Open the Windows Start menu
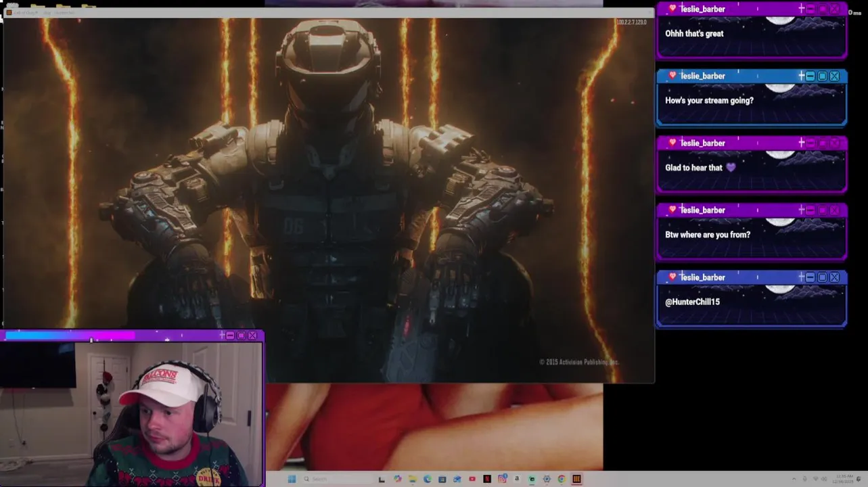 (292, 479)
